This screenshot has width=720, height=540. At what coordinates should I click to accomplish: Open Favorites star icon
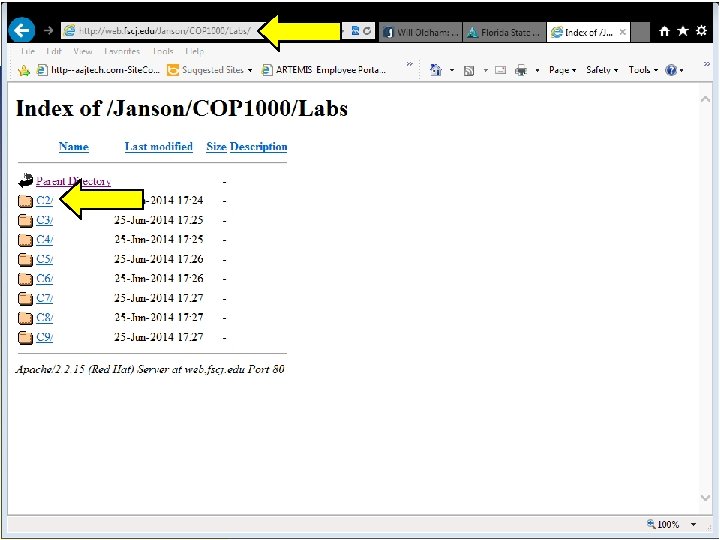(683, 31)
